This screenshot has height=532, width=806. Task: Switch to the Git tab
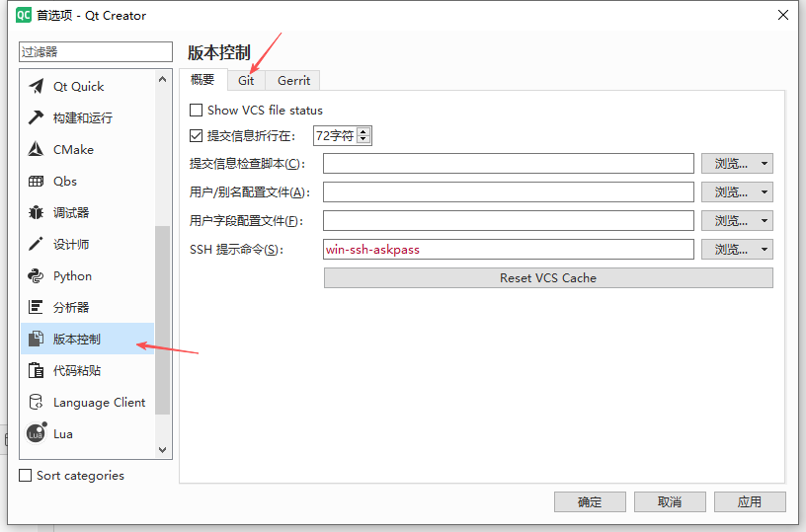pyautogui.click(x=246, y=81)
